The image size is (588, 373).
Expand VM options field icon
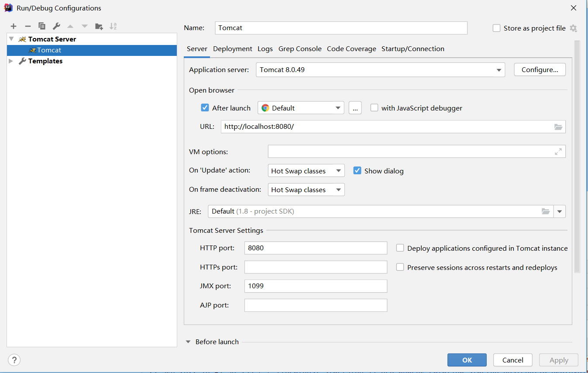(558, 152)
